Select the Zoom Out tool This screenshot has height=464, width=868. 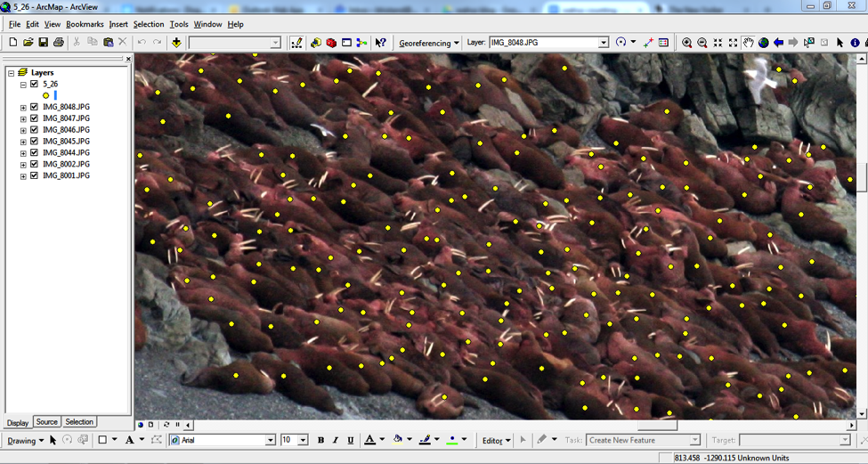[702, 43]
